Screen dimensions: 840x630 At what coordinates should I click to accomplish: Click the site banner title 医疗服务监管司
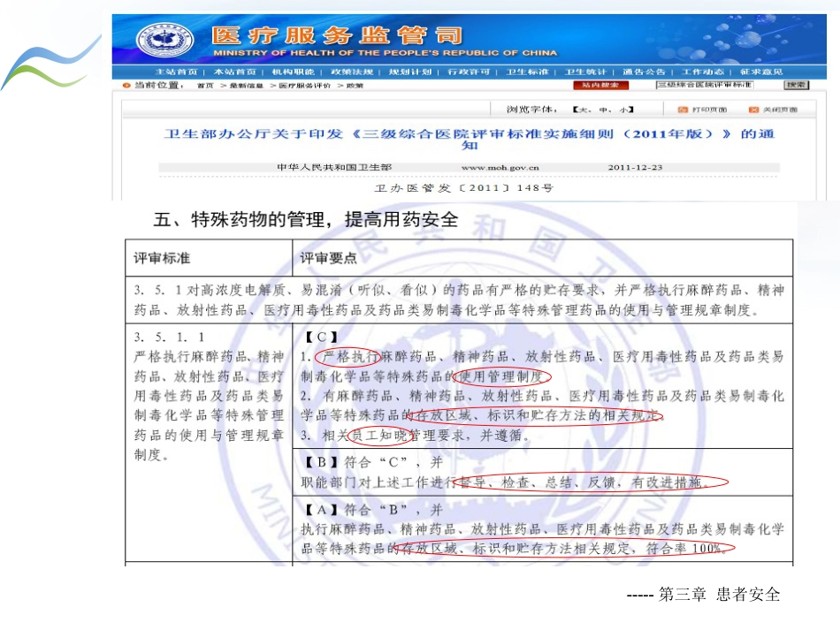coord(337,35)
